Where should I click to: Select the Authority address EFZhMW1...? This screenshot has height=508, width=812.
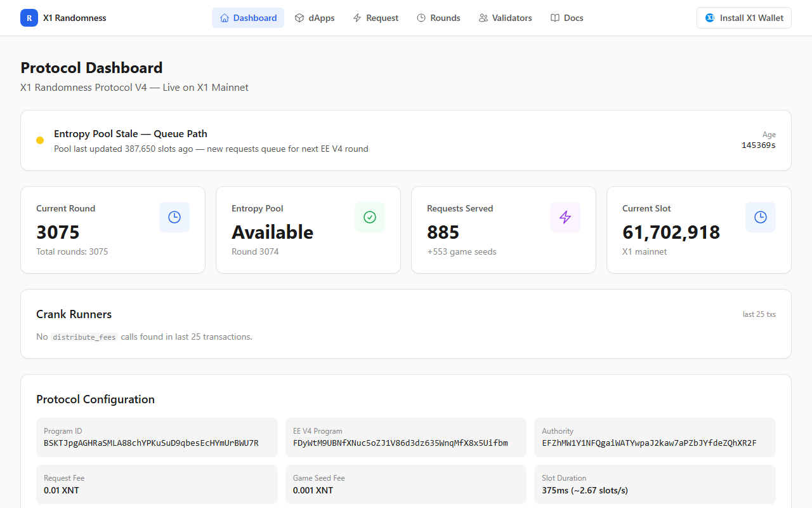pyautogui.click(x=650, y=443)
